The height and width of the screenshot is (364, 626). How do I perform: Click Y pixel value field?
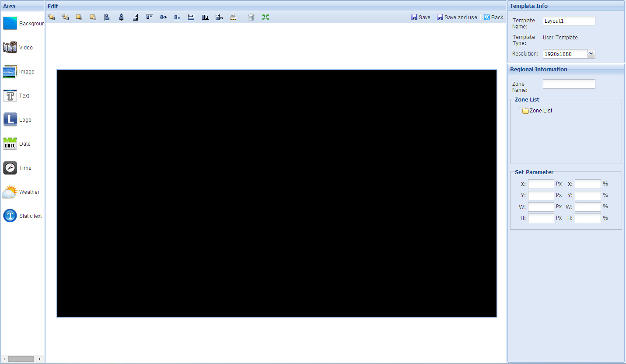coord(541,196)
